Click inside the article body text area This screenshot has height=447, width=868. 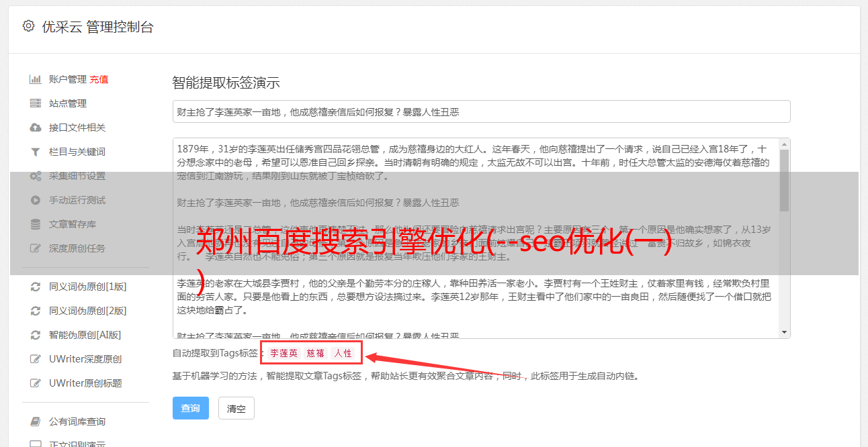[x=476, y=238]
